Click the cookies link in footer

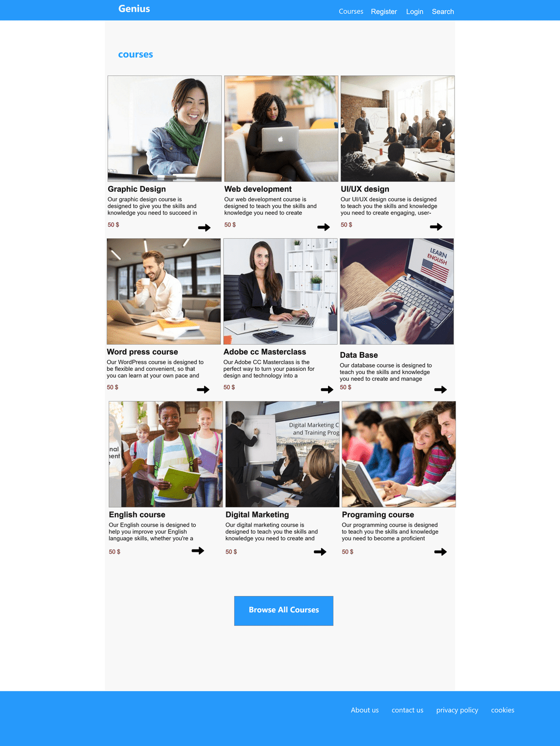pyautogui.click(x=503, y=710)
